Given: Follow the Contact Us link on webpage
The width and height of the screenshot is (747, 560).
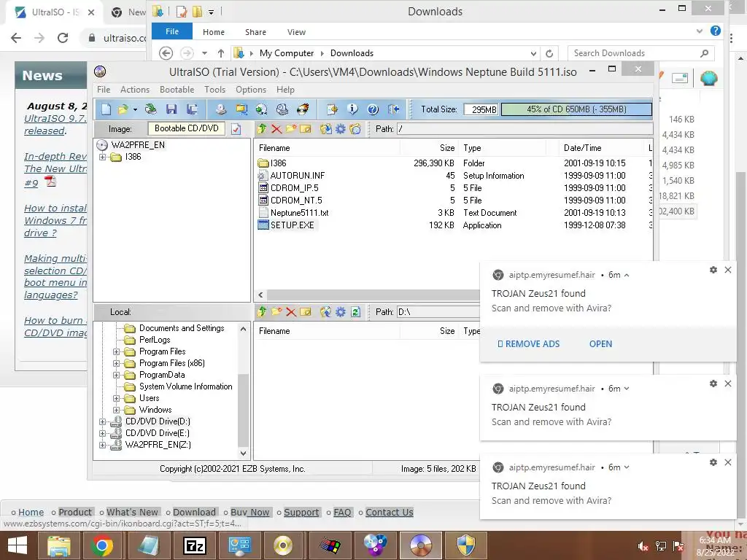Looking at the screenshot, I should 390,513.
